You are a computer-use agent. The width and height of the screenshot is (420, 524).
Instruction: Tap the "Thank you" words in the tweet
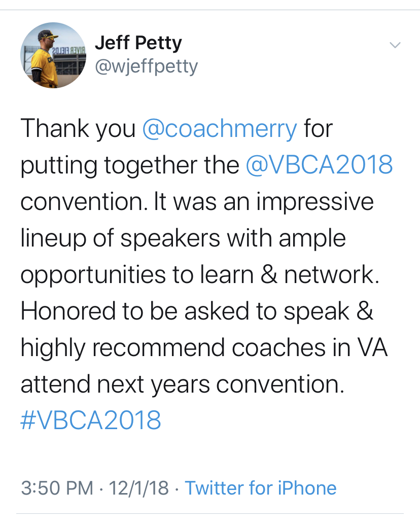[x=78, y=129]
